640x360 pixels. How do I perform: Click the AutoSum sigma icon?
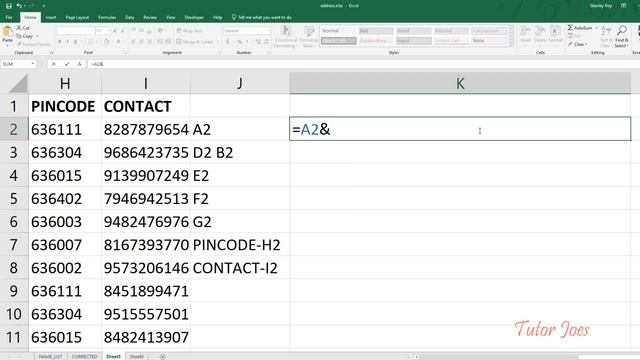[x=570, y=28]
